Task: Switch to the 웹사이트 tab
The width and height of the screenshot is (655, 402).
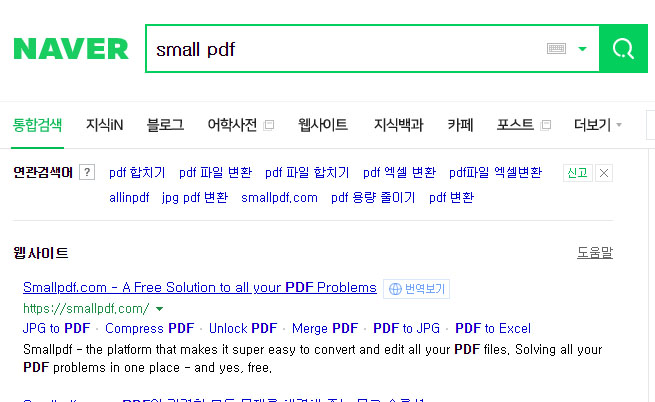Action: click(x=322, y=125)
